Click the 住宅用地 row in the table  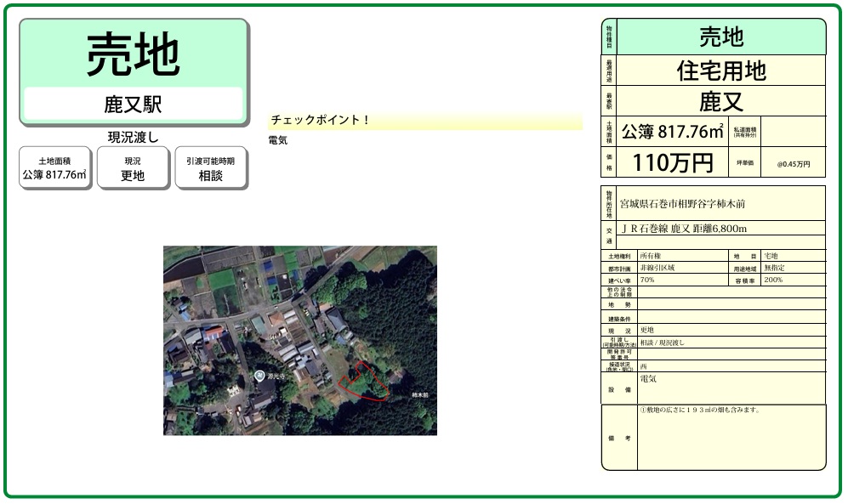click(x=721, y=71)
